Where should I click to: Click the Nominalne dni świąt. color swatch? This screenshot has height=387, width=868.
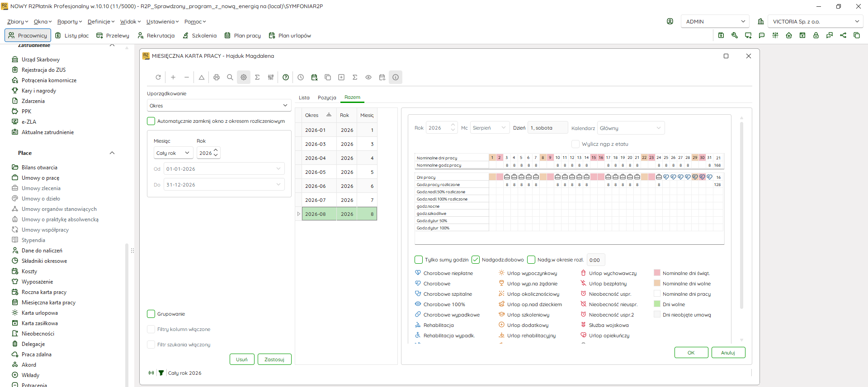click(657, 273)
